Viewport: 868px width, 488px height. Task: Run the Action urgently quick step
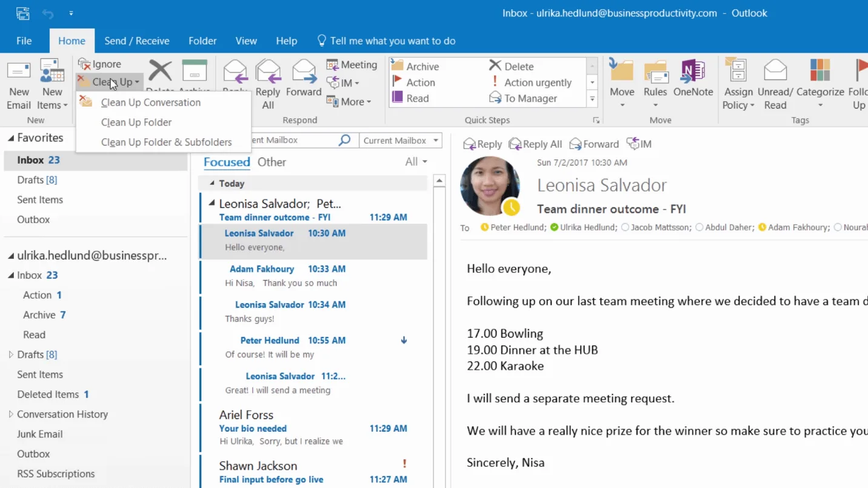(530, 82)
